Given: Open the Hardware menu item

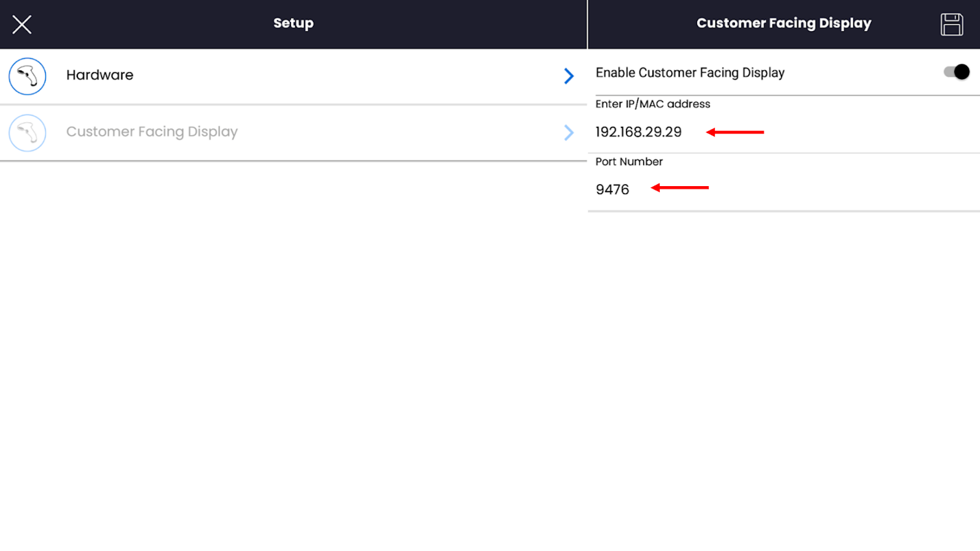Looking at the screenshot, I should pyautogui.click(x=100, y=75).
